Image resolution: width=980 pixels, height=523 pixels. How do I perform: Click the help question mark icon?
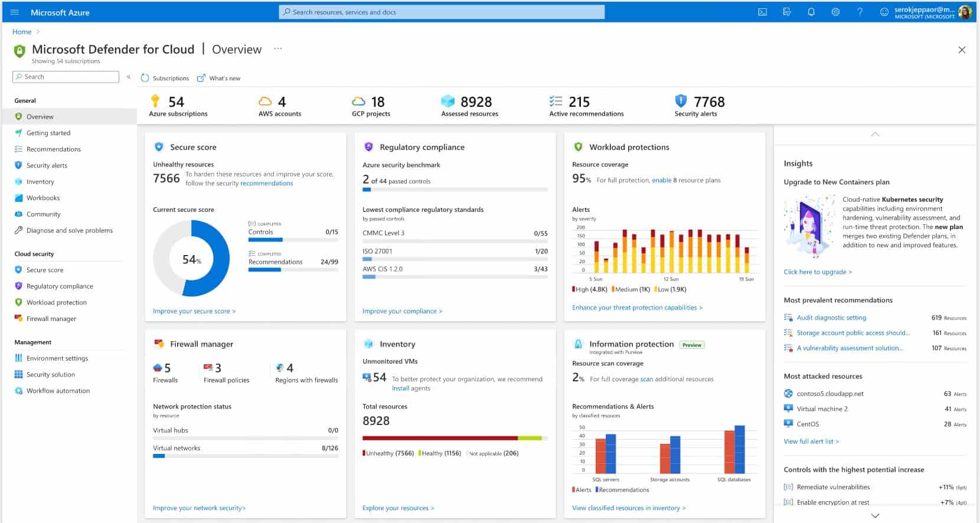pyautogui.click(x=860, y=12)
